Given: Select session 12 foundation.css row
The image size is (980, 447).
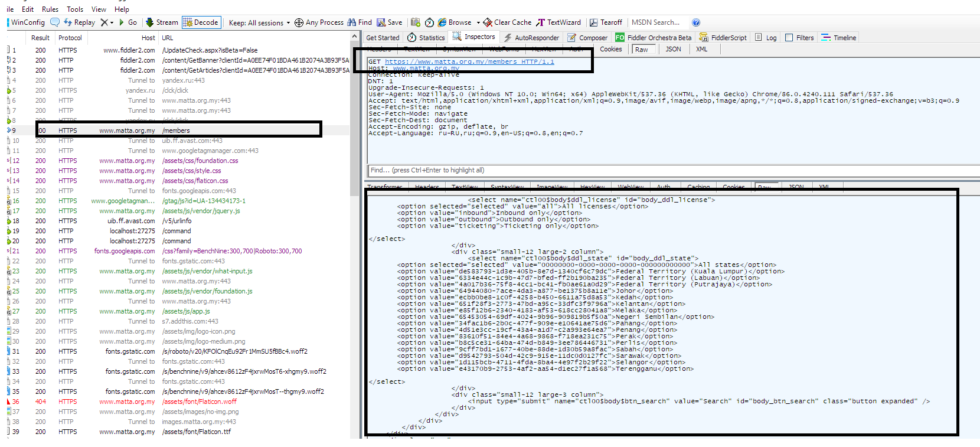Looking at the screenshot, I should click(x=177, y=161).
